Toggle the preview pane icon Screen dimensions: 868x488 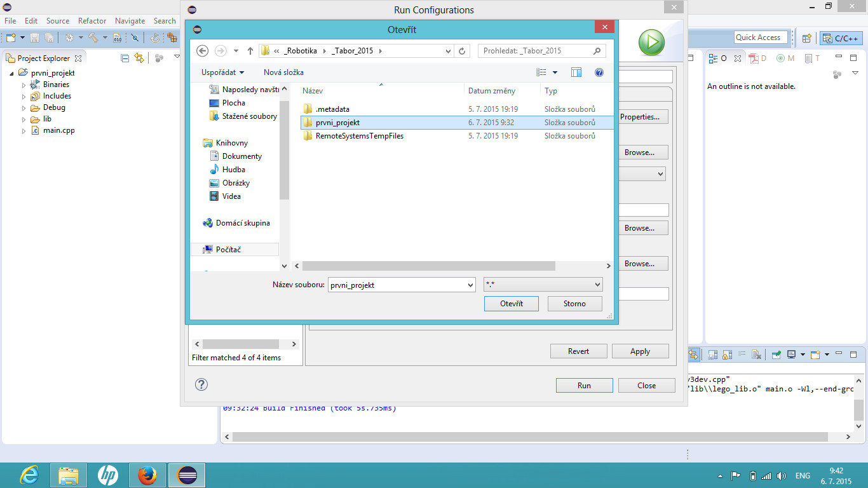coord(576,72)
